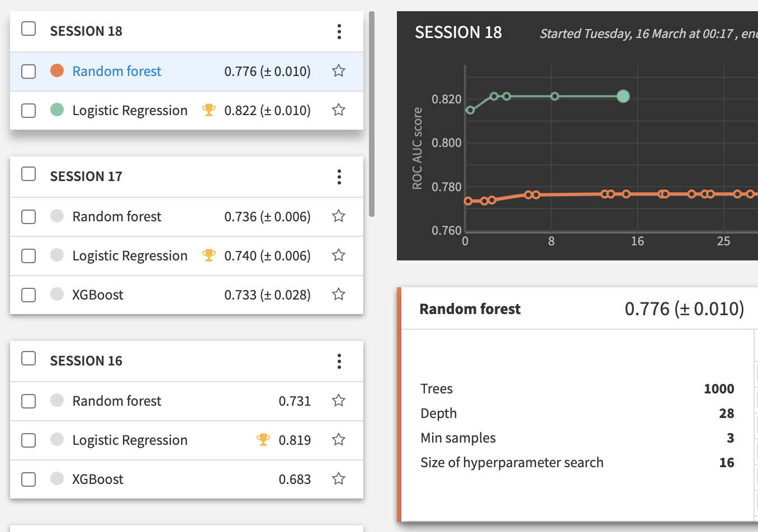The height and width of the screenshot is (532, 758).
Task: Click the Min samples value 3
Action: point(731,438)
